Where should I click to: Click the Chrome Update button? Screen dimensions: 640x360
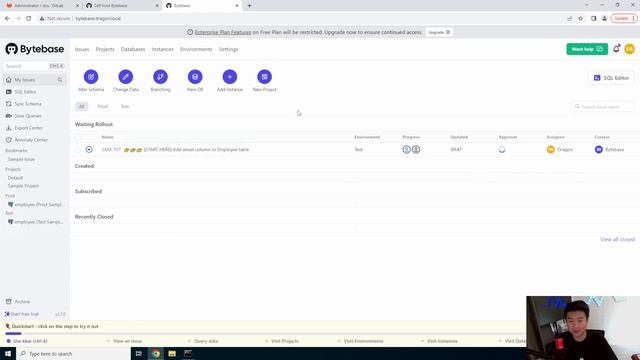point(624,18)
